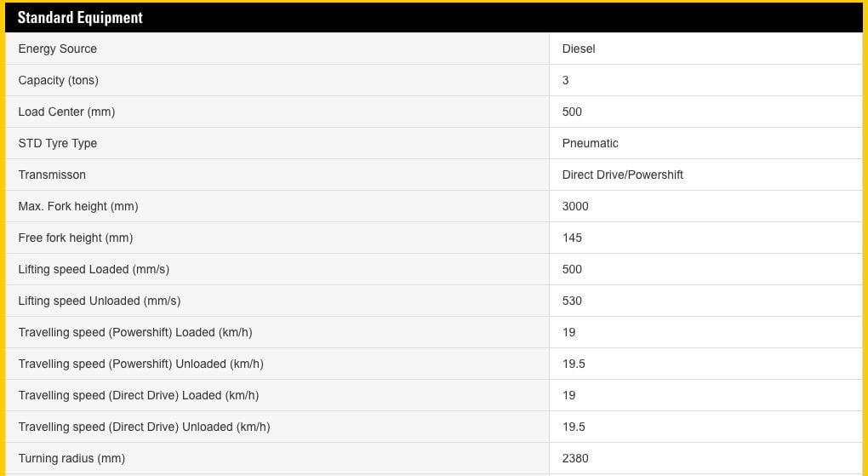Click Travelling speed (Direct Drive) Unloaded label
The height and width of the screenshot is (476, 868).
(144, 427)
